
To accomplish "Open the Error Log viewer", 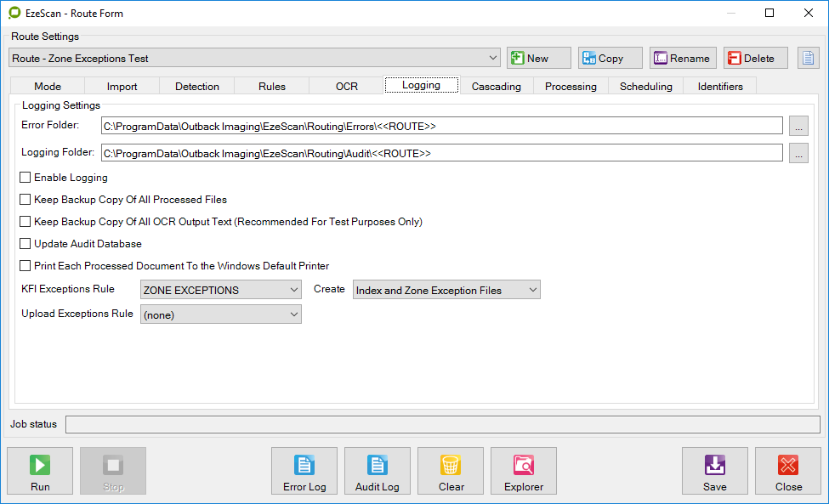I will [304, 471].
